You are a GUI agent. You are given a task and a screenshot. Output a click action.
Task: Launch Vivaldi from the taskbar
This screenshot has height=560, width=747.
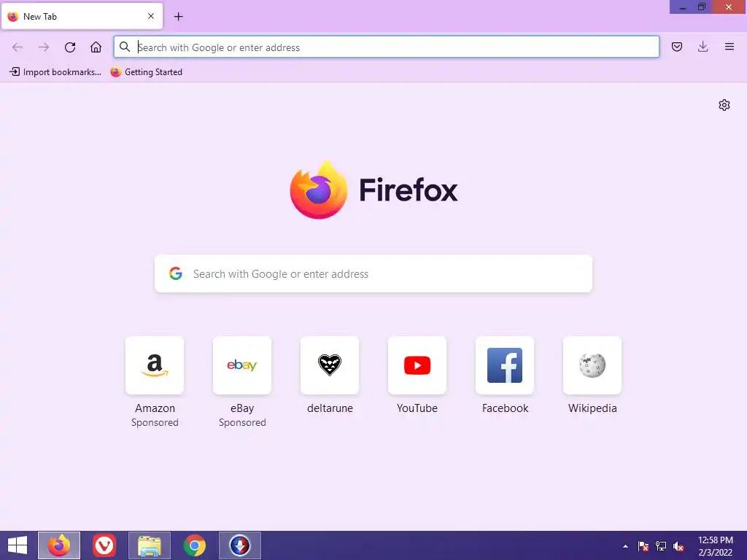[x=104, y=545]
